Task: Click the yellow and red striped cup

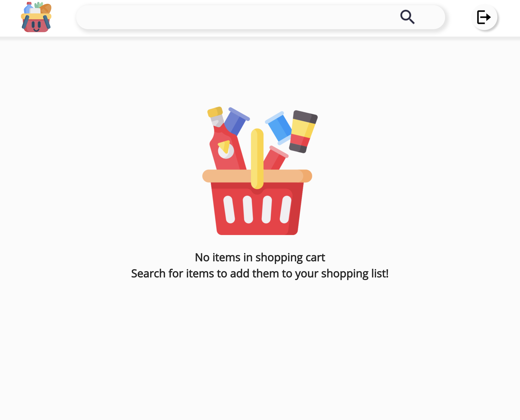Action: click(x=303, y=132)
